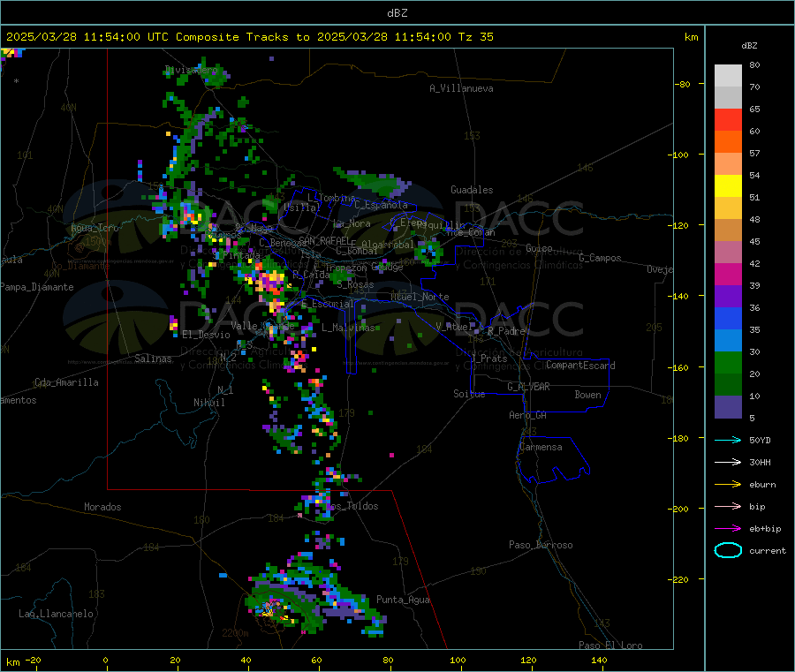Click the pink bip arrow legend icon
This screenshot has width=795, height=672.
click(728, 506)
